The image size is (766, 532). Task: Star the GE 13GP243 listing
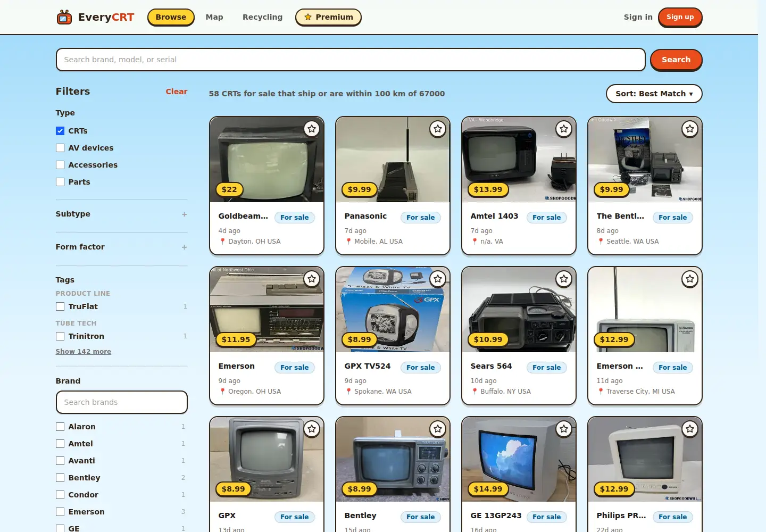coord(564,429)
